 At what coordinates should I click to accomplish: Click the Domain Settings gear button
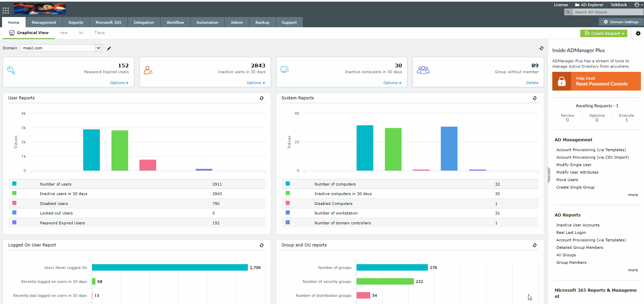(x=621, y=22)
